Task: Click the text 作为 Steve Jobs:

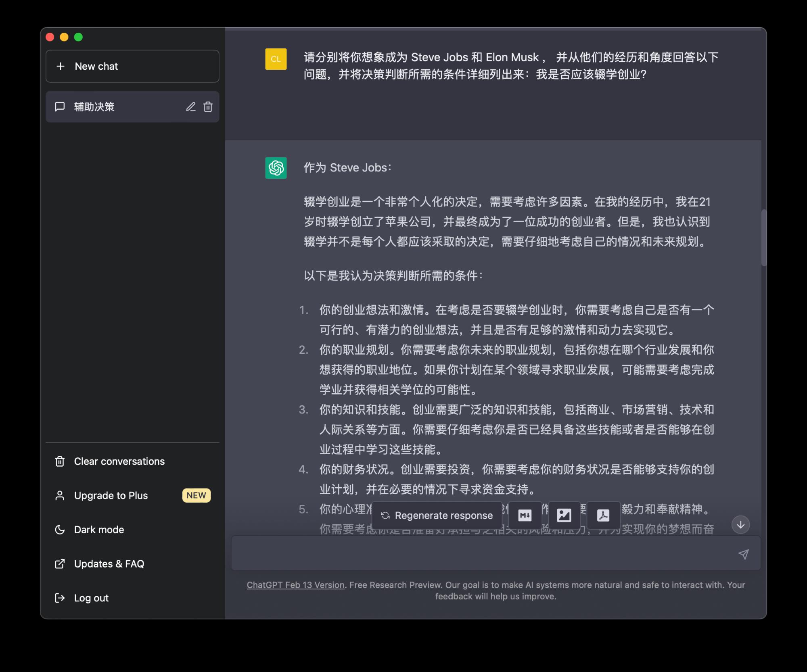Action: [x=347, y=168]
